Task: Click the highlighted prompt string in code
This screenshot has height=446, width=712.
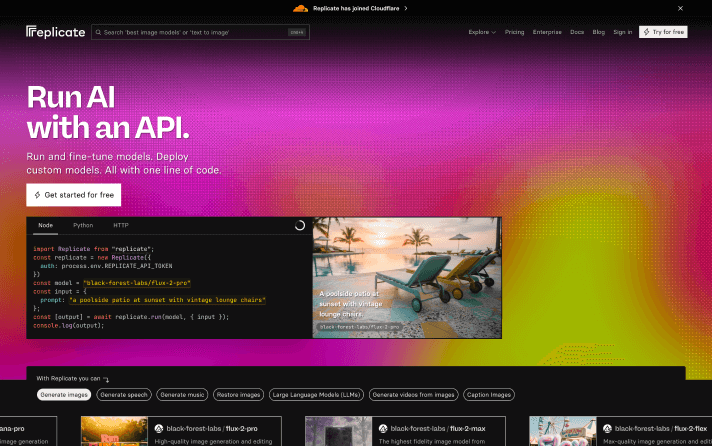Action: 167,300
